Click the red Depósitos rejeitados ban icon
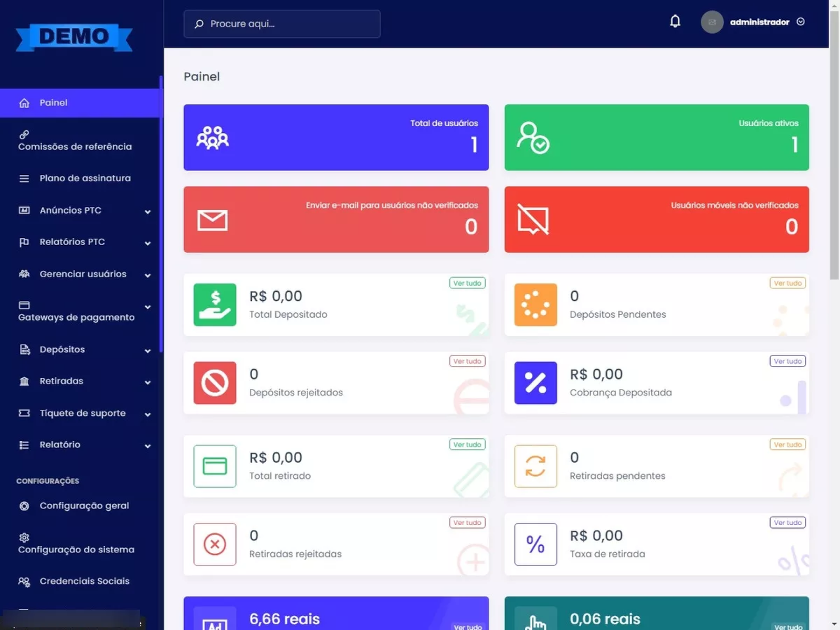Viewport: 840px width, 630px height. click(215, 383)
